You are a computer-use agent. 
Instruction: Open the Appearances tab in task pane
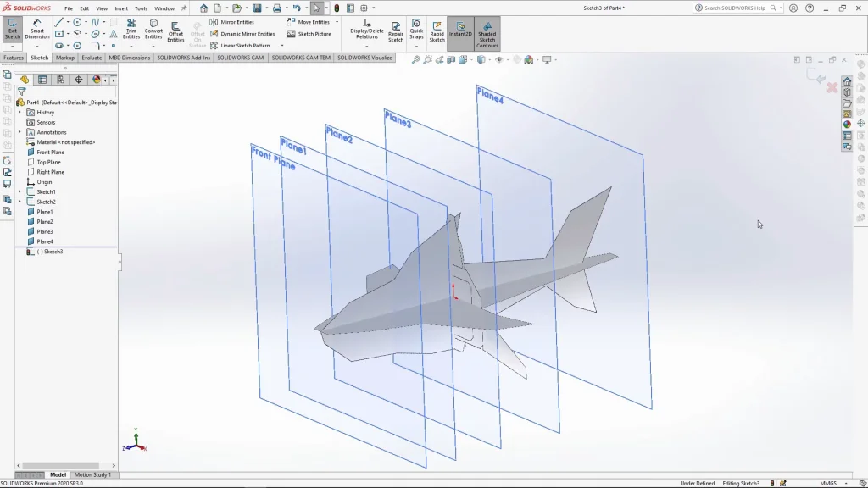[x=847, y=125]
